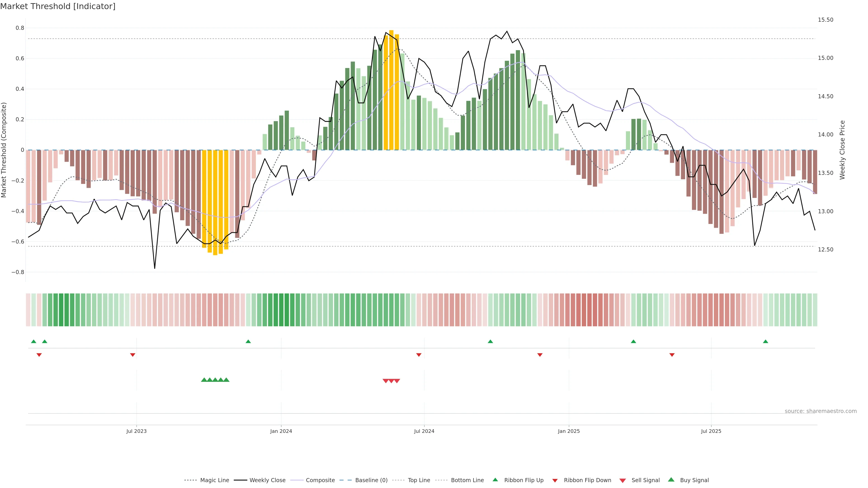
Task: Click the Market Threshold [Indicator] title
Action: click(x=58, y=6)
